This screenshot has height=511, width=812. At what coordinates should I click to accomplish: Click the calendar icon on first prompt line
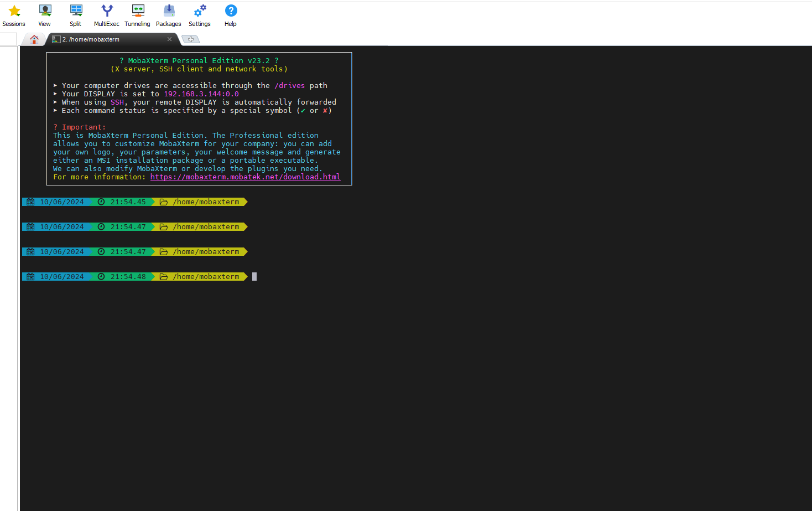(30, 202)
